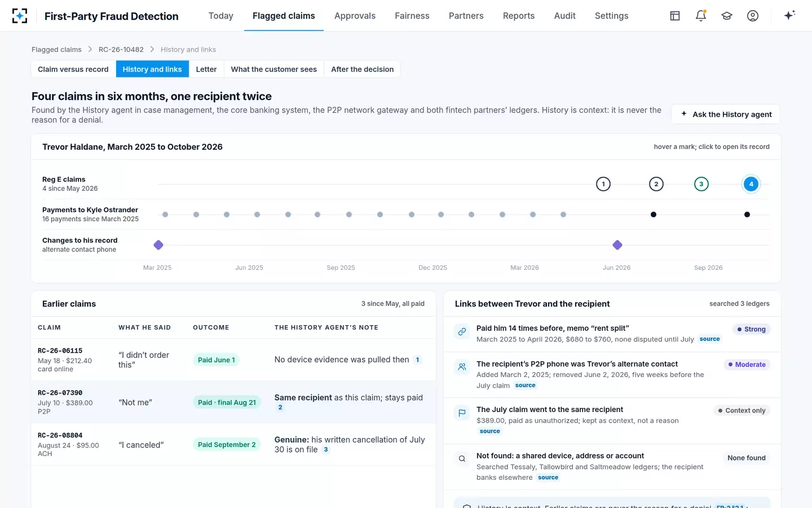Viewport: 812px width, 508px height.
Task: Open claim RC-26-08804 row
Action: [233, 444]
